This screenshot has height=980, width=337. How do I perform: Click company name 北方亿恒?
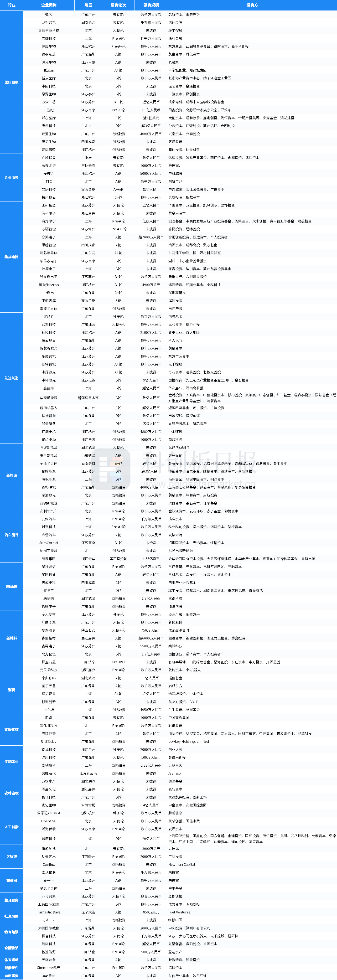(49, 654)
